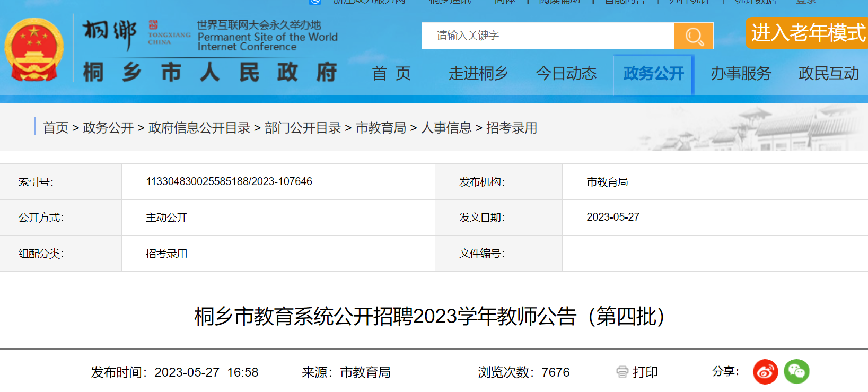Share article via Weibo icon
This screenshot has height=392, width=868.
(x=765, y=372)
